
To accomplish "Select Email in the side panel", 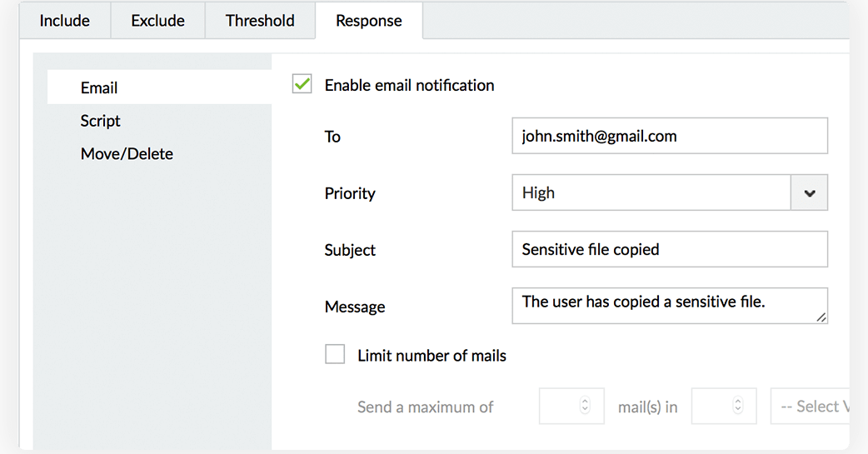I will (99, 87).
